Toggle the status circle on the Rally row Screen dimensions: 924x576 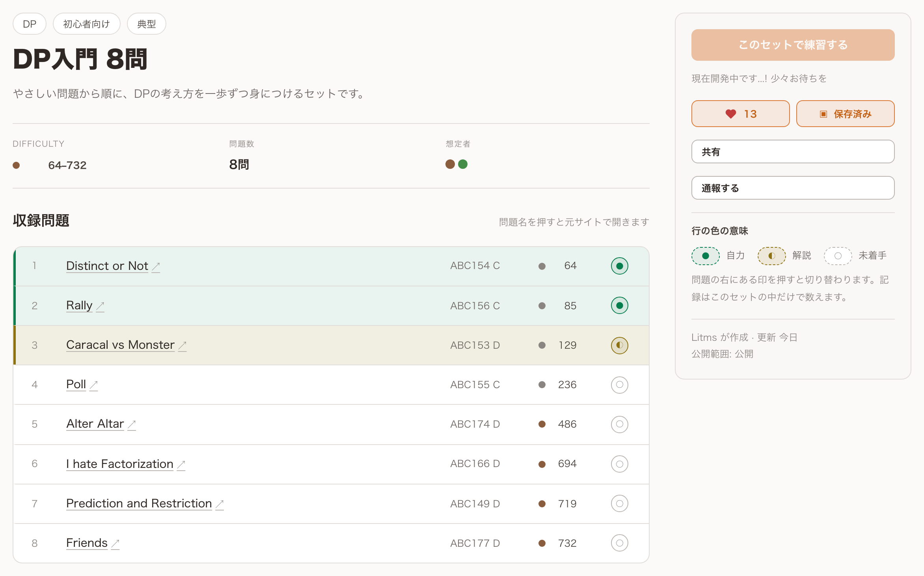coord(620,305)
